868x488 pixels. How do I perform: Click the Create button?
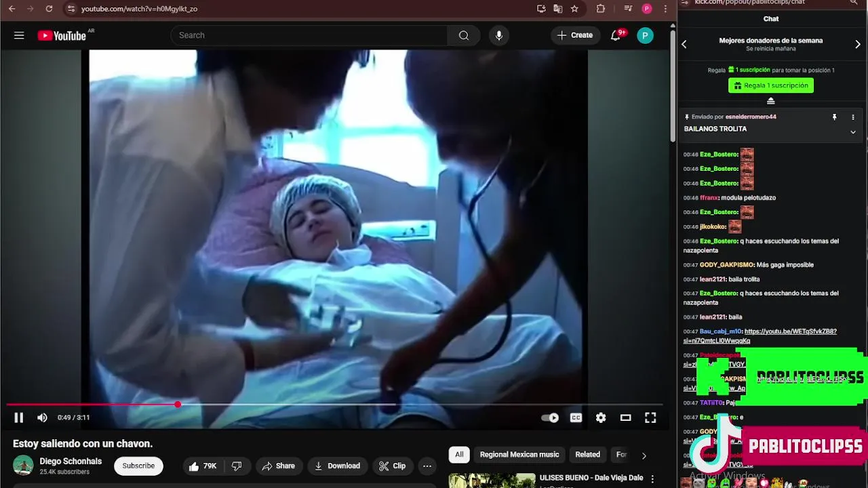click(x=575, y=35)
